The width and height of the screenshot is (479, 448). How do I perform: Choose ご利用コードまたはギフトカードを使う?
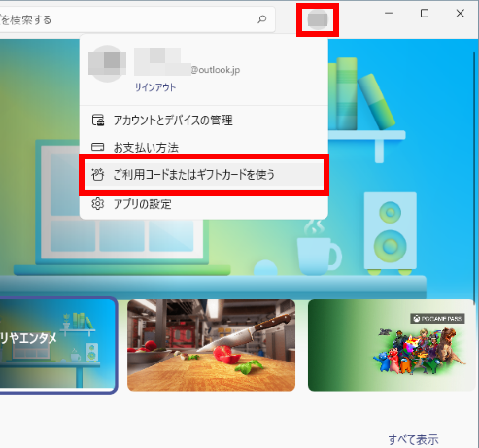(204, 175)
